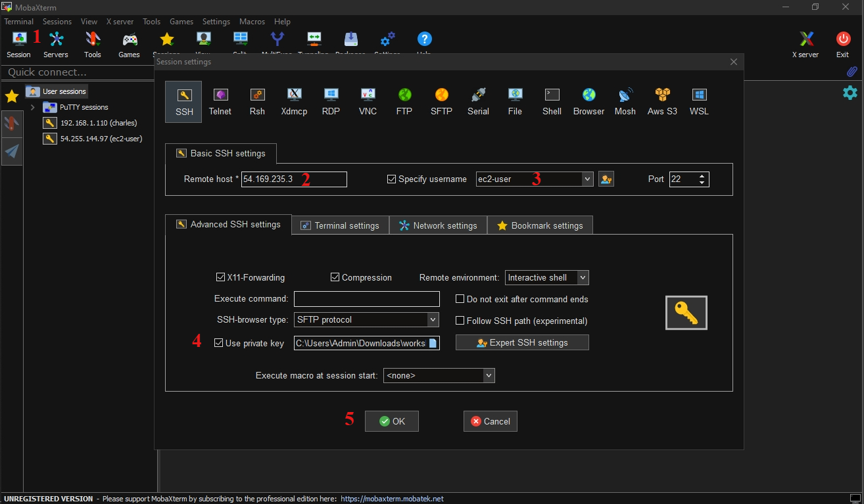Image resolution: width=864 pixels, height=504 pixels.
Task: Select the Telnet session type
Action: 220,101
